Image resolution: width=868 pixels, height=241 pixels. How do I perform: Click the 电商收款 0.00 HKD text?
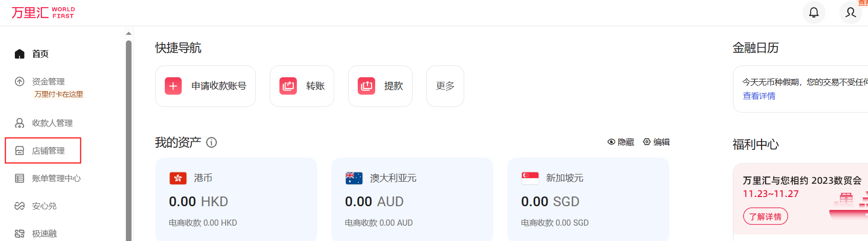(x=203, y=223)
